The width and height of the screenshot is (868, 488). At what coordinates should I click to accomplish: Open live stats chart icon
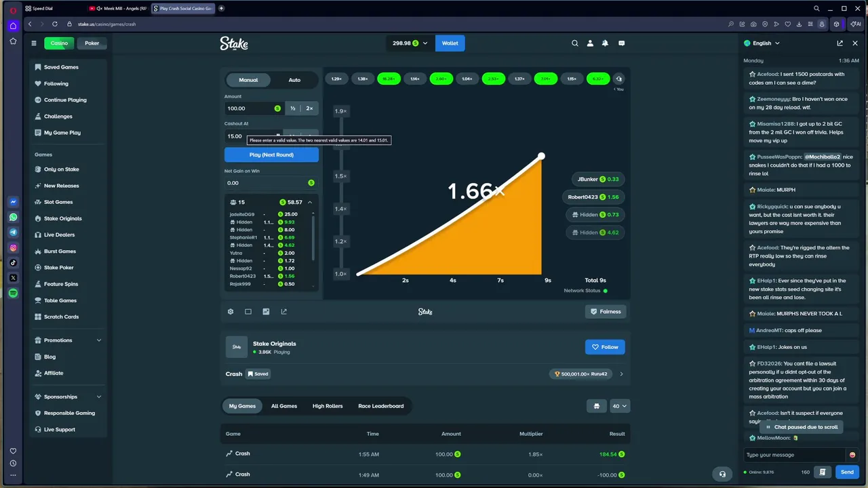pos(266,312)
